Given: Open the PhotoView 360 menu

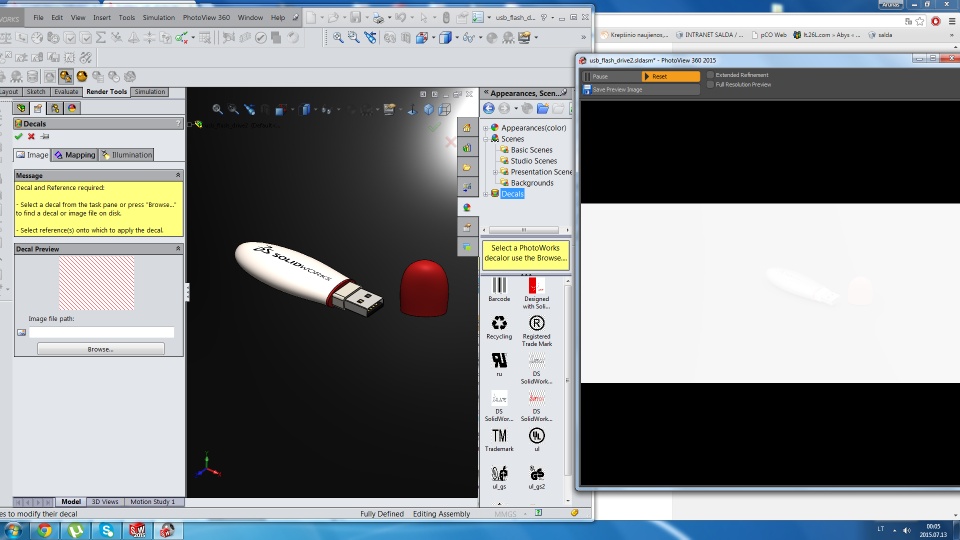Looking at the screenshot, I should [206, 18].
